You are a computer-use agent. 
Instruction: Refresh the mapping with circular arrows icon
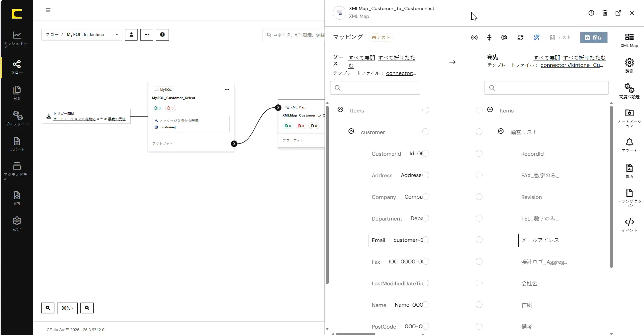tap(520, 37)
